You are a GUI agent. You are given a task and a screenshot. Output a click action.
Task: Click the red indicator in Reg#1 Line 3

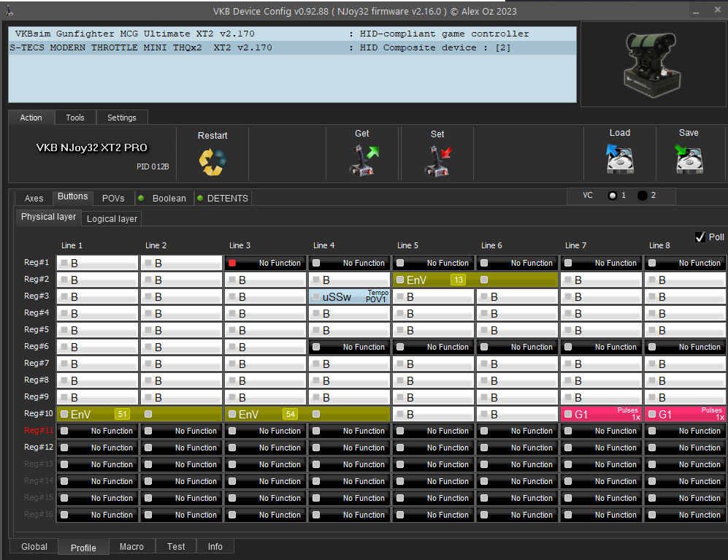pyautogui.click(x=233, y=263)
